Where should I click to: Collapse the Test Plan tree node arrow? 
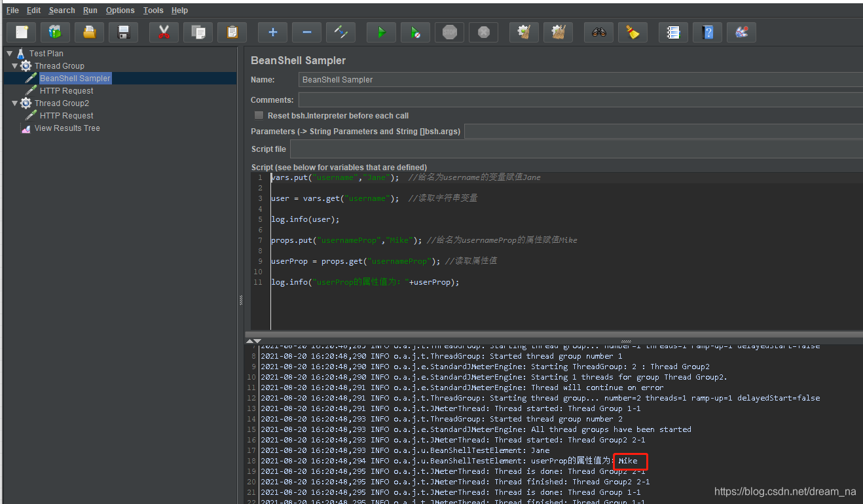(10, 54)
